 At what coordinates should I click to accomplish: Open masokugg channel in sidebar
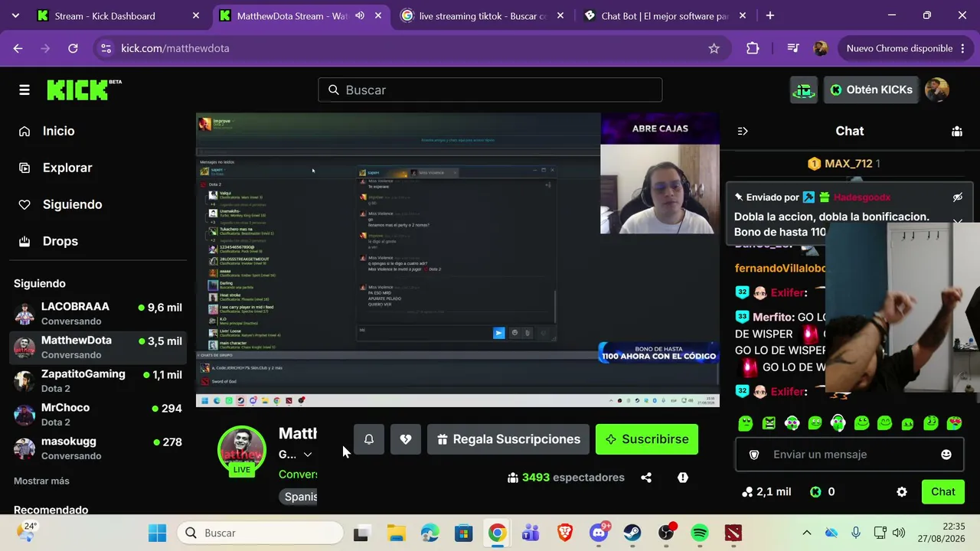(x=98, y=448)
